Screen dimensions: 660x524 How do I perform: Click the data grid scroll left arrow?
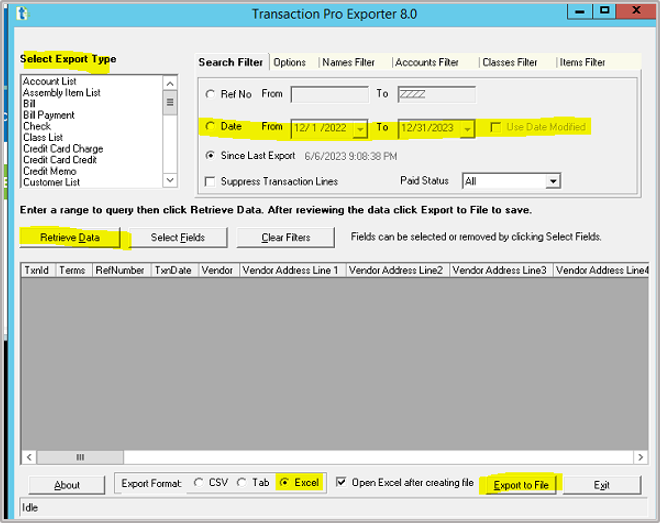pos(29,457)
